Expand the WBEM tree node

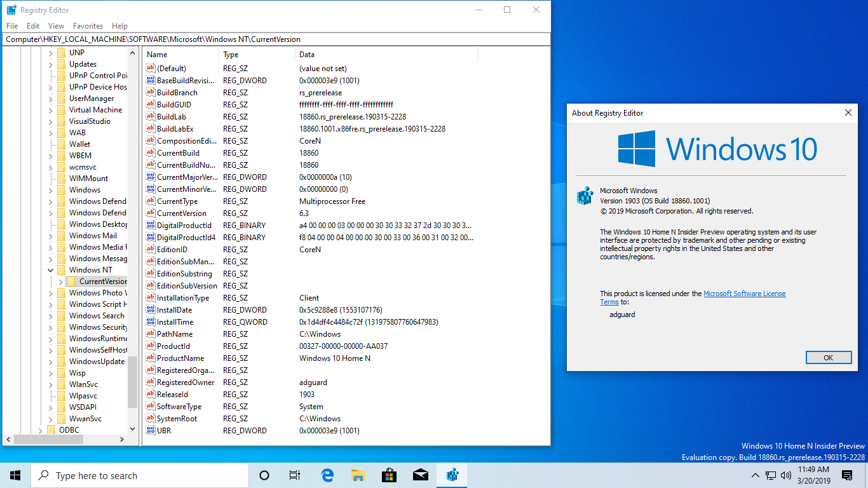coord(51,156)
